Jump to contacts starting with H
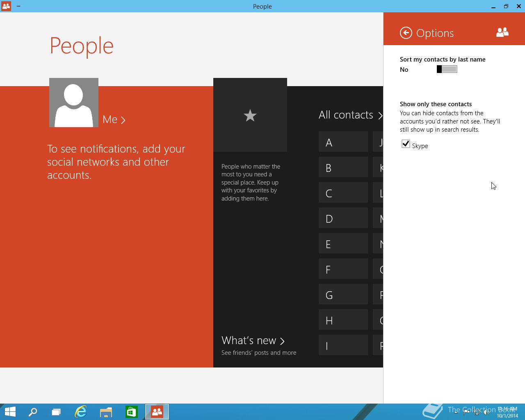Viewport: 525px width, 420px height. 343,320
